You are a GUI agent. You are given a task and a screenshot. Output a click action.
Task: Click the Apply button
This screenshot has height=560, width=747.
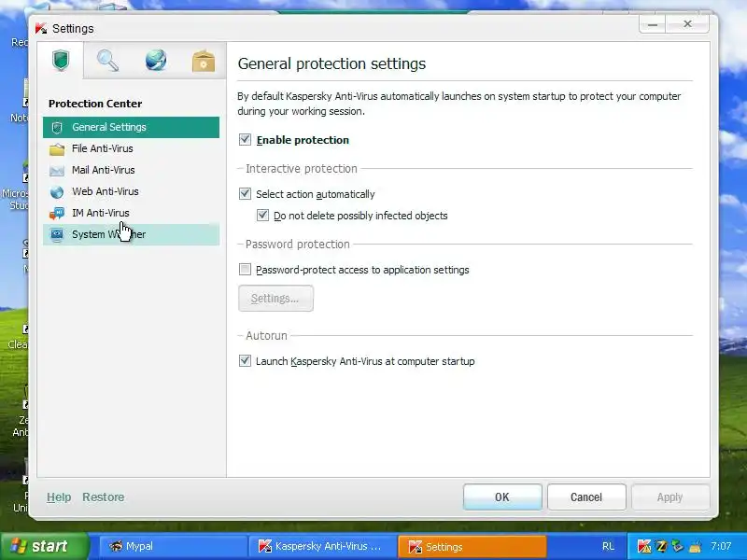670,497
